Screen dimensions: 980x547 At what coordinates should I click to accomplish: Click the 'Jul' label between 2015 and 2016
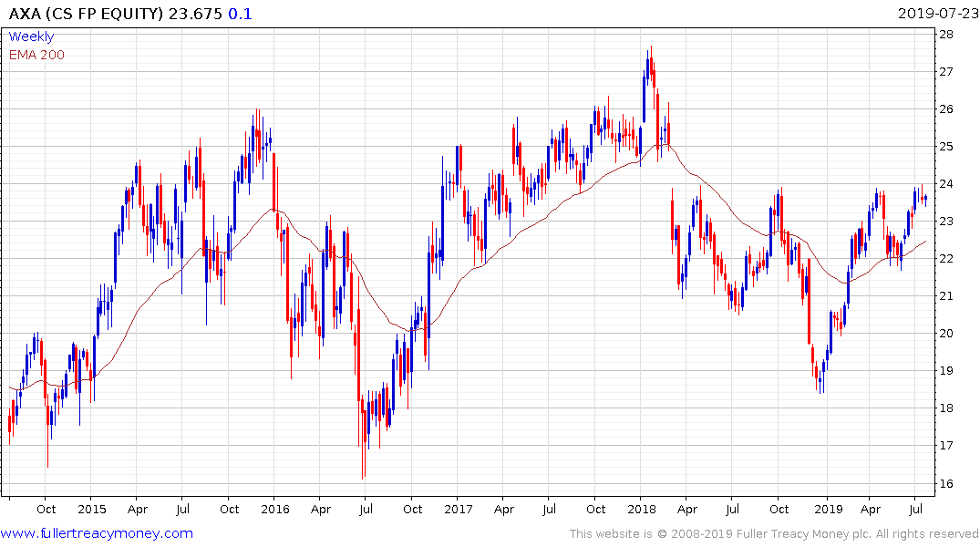pyautogui.click(x=182, y=509)
